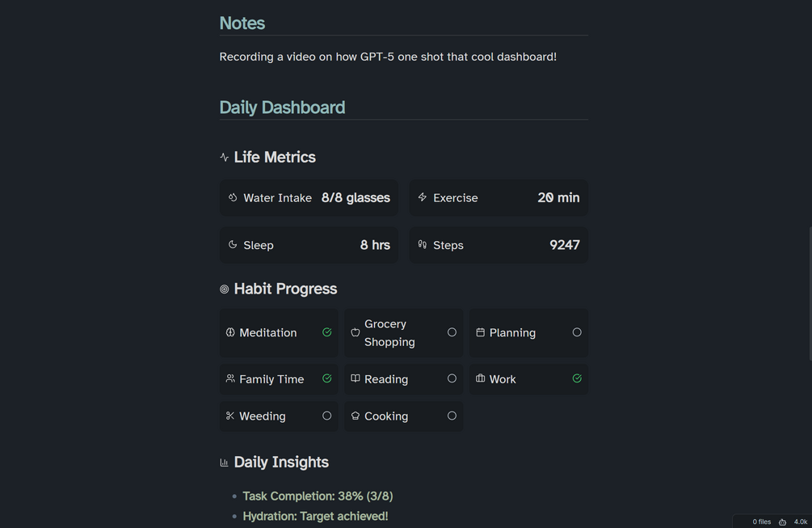This screenshot has width=812, height=528.
Task: Click the Weeding scissors icon
Action: [230, 416]
